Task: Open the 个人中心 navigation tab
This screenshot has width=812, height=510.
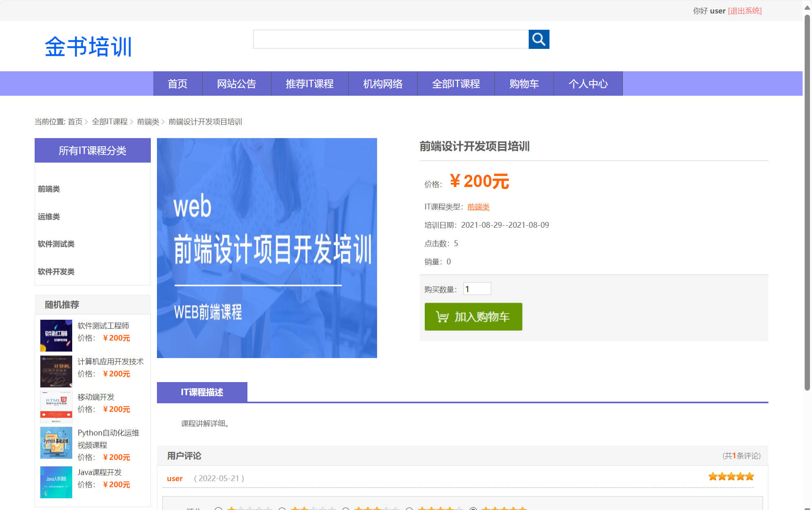Action: 588,84
